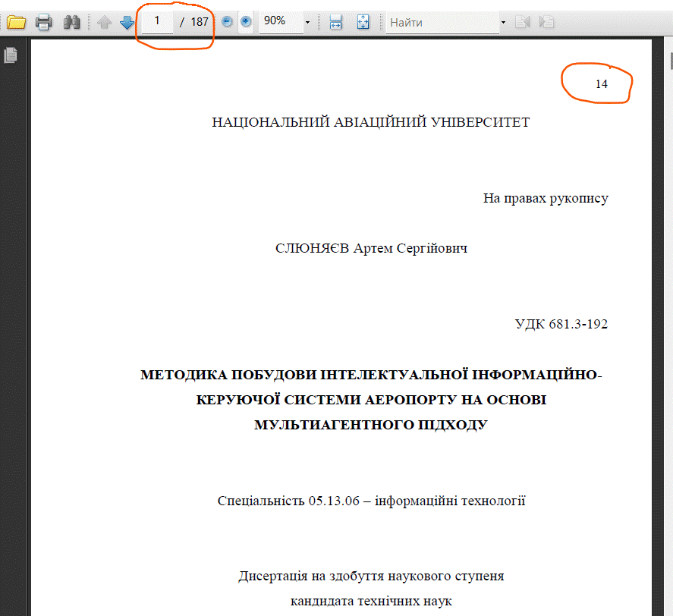Click the page number input field
Viewport: 673px width, 616px height.
(x=157, y=21)
